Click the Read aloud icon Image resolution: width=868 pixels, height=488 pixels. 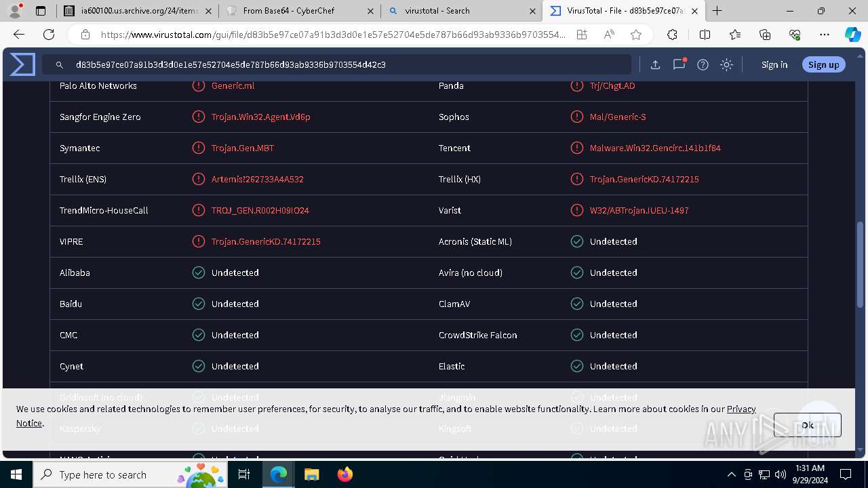pyautogui.click(x=609, y=35)
